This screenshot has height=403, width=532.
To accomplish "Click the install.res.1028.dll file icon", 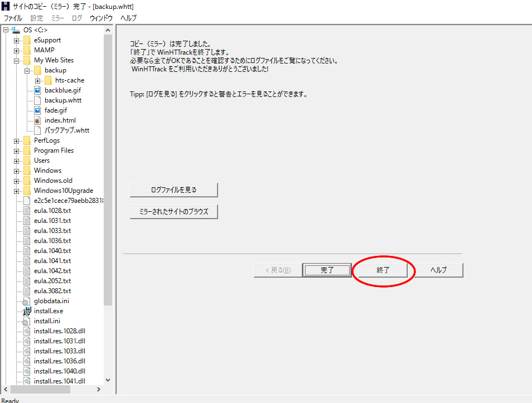I will 27,331.
